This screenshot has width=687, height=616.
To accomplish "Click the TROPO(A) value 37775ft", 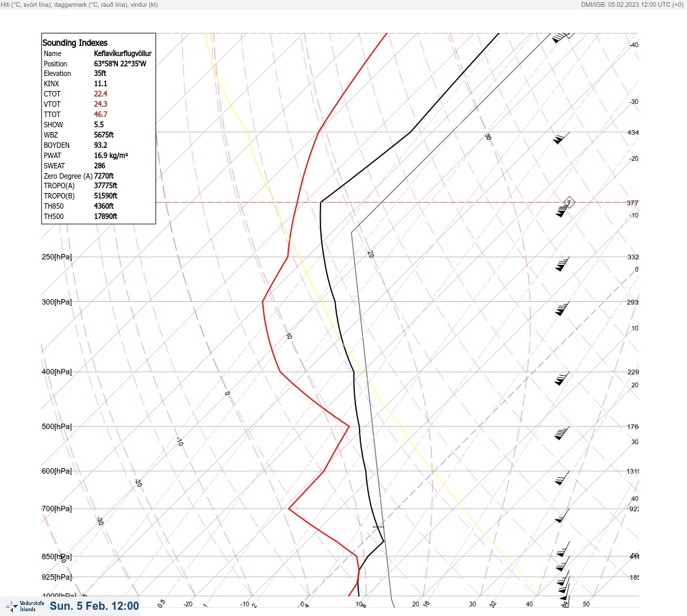I will [x=105, y=185].
